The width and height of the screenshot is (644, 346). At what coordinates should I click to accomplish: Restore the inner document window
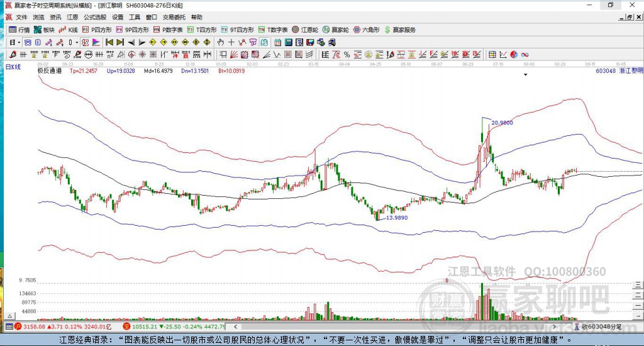click(630, 17)
